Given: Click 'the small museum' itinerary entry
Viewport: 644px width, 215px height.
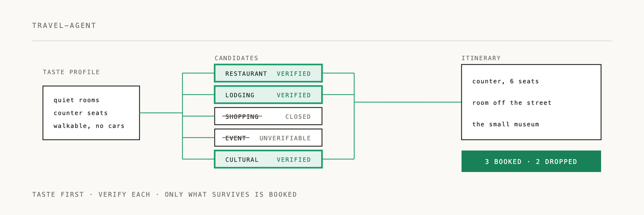Looking at the screenshot, I should coord(506,124).
